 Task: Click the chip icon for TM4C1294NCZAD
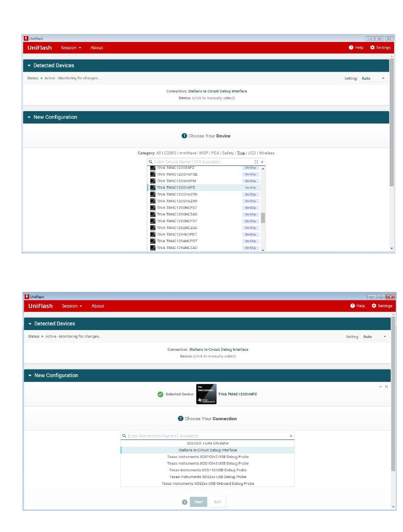(153, 248)
